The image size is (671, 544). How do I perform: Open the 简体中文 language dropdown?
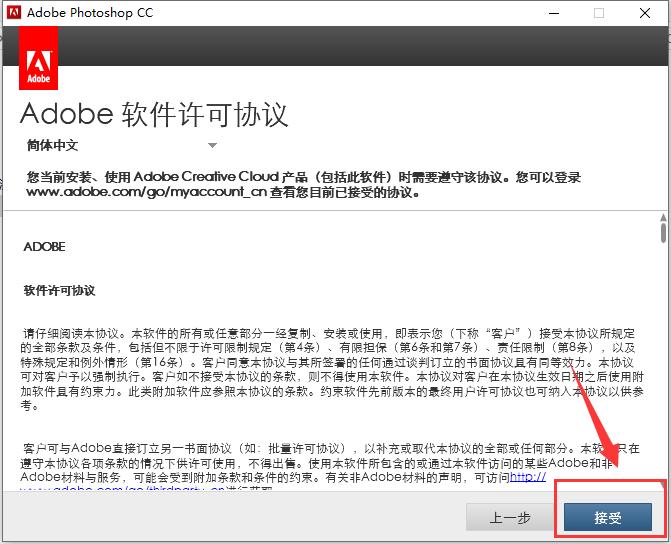tap(122, 146)
